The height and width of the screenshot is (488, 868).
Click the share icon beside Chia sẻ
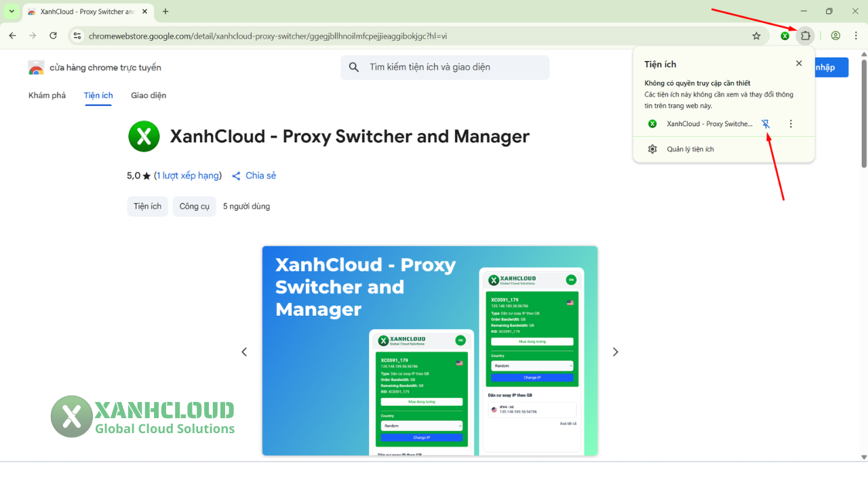(x=236, y=176)
